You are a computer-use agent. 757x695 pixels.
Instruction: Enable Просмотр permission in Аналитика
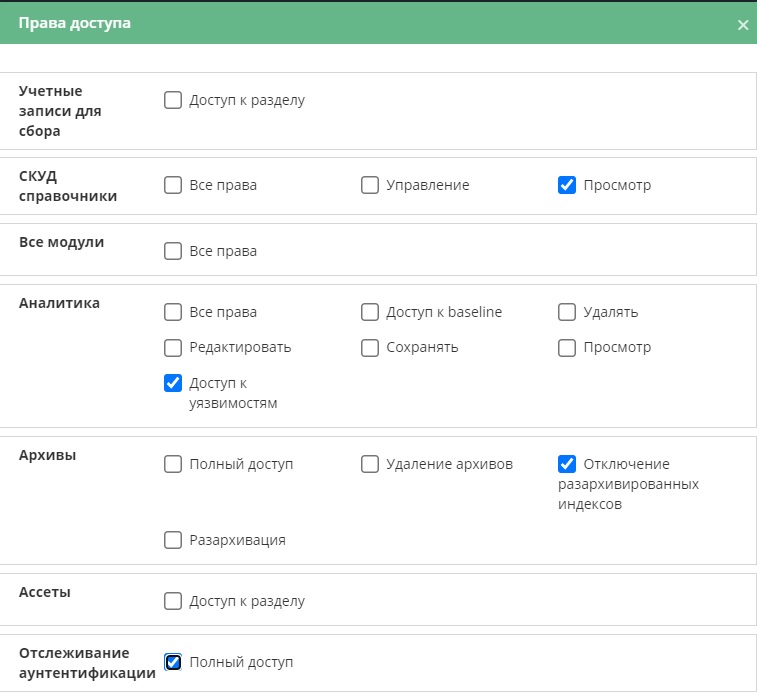[567, 348]
